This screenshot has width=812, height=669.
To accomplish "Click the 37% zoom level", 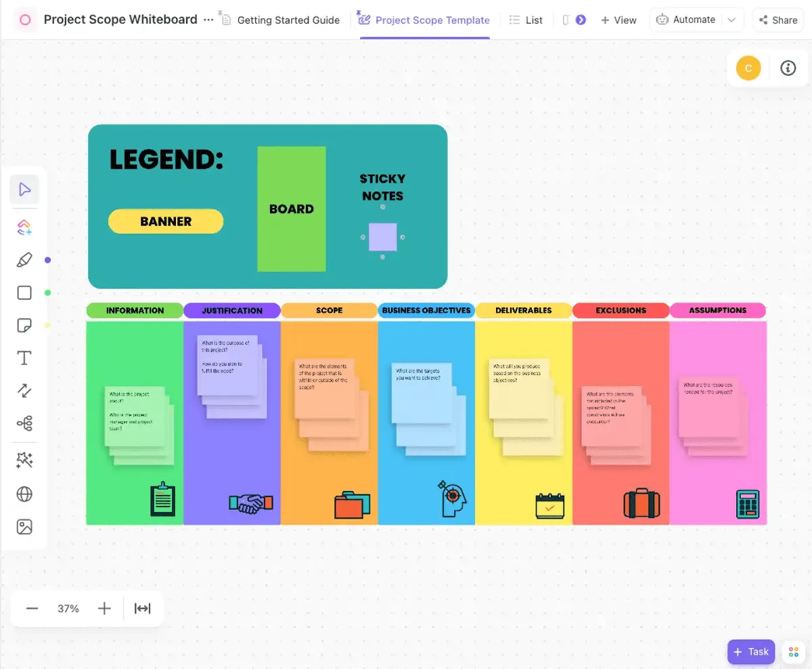I will [x=68, y=608].
